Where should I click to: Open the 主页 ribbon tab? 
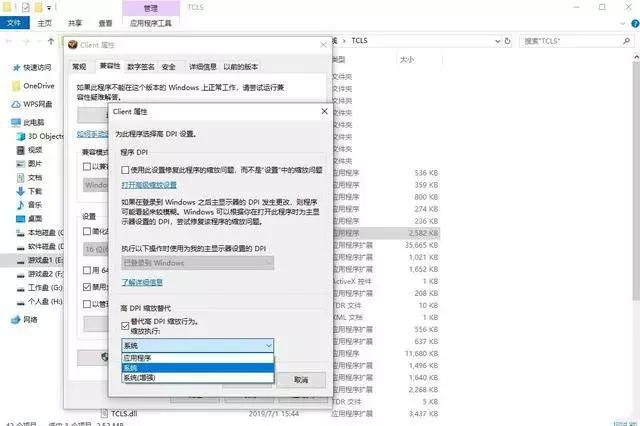[x=44, y=23]
